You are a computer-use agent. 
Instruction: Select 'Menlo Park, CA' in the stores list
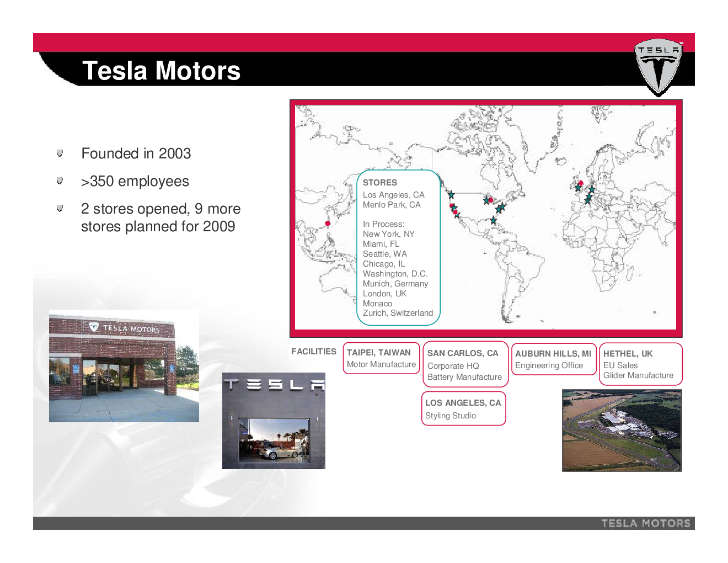[x=392, y=205]
